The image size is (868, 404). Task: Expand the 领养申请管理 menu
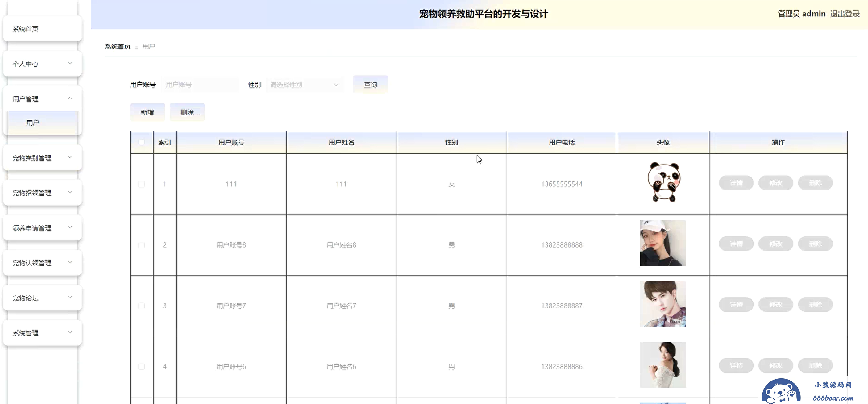43,228
